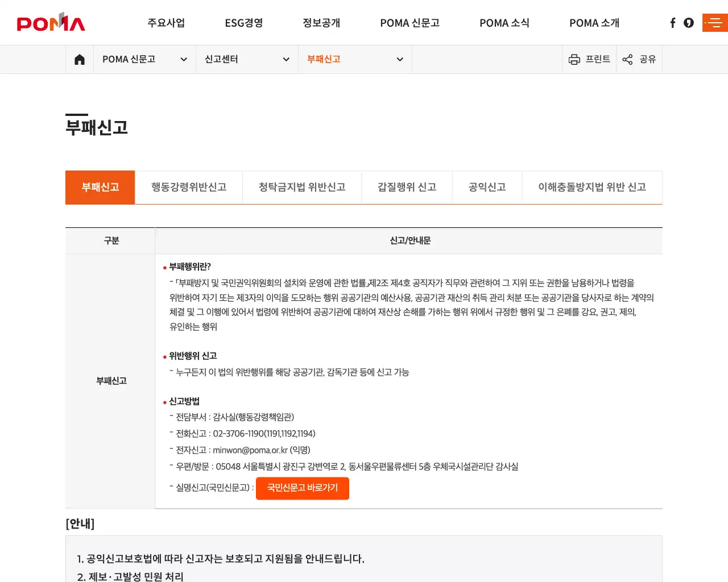Click the minwon@poma.or.kr email line

click(x=243, y=450)
